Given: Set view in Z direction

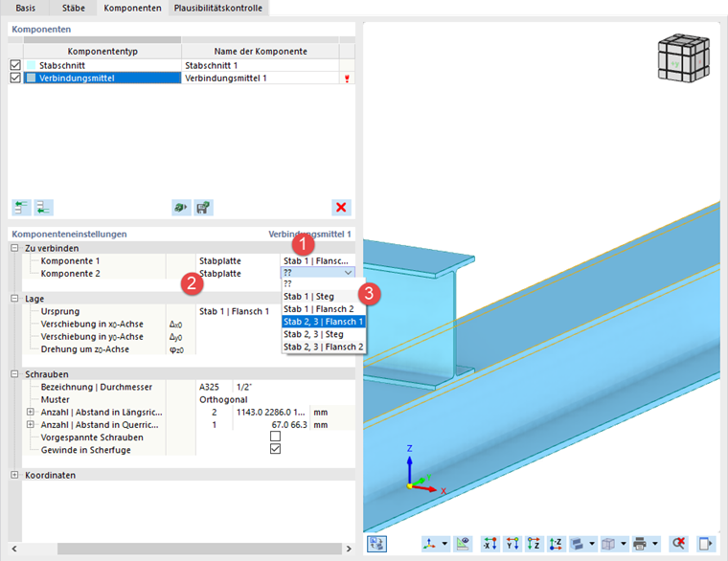Looking at the screenshot, I should point(534,544).
